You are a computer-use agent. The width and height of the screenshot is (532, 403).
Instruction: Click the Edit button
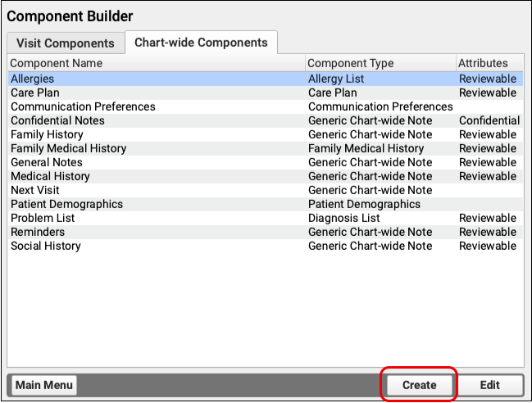[x=489, y=385]
